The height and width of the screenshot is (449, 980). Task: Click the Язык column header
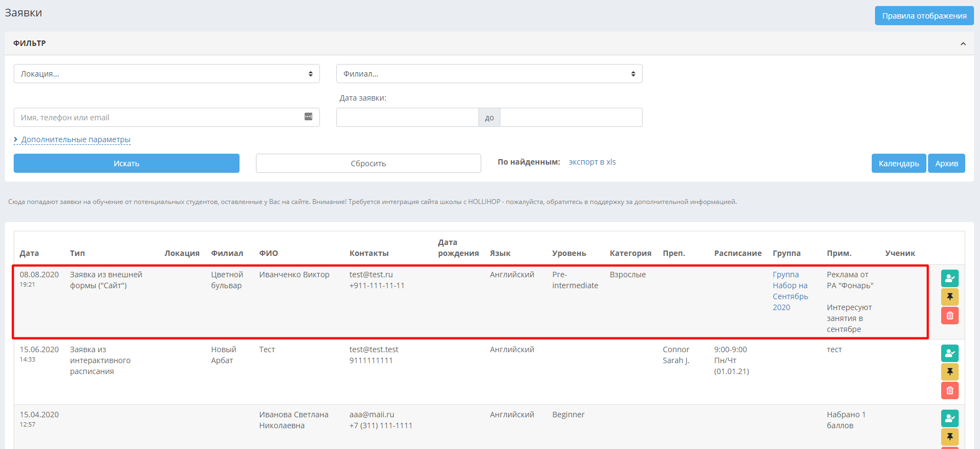tap(500, 253)
